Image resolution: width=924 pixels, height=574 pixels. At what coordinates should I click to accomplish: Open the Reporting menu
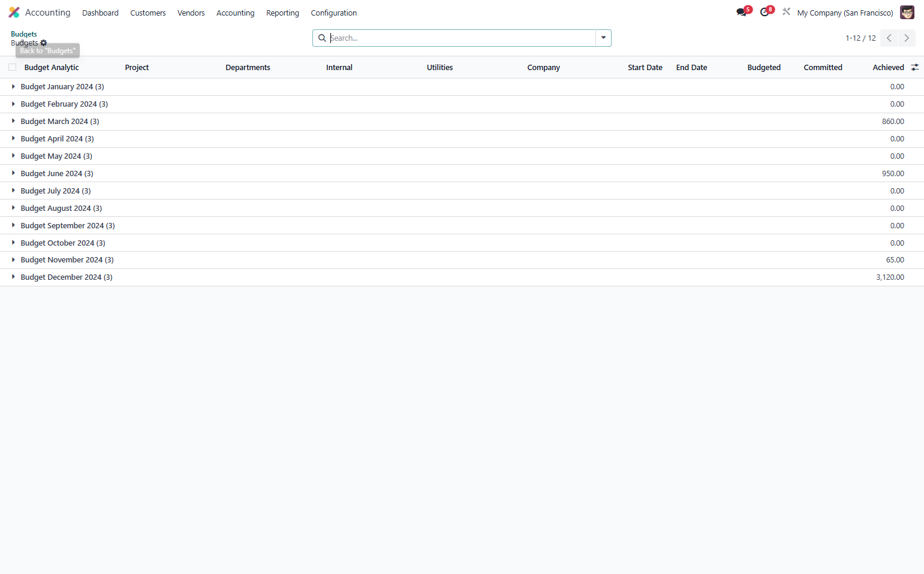(x=282, y=13)
